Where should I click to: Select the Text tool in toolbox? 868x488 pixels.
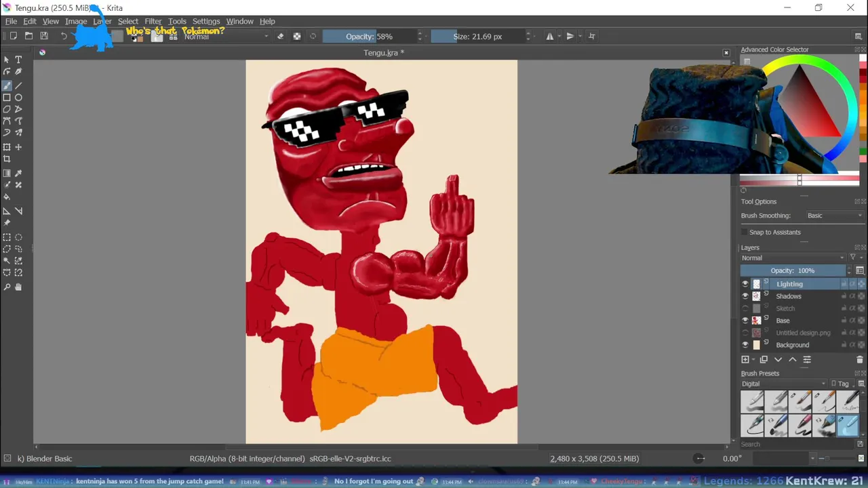[x=18, y=60]
